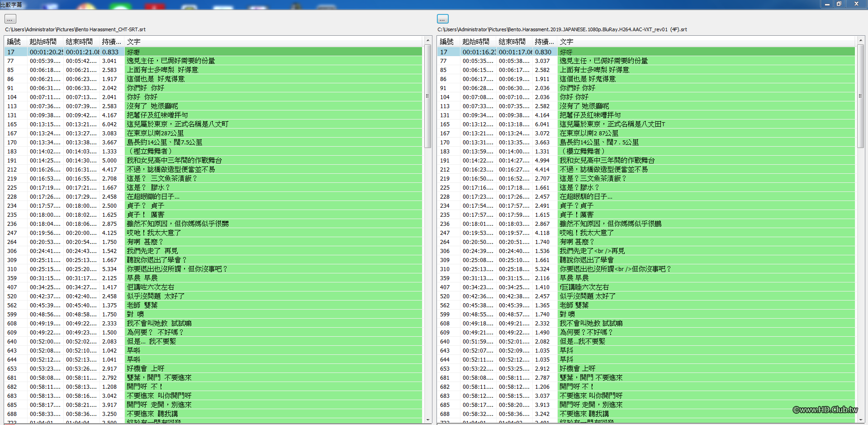
Task: Select right row 685 '開門呀 走開，別進來'
Action: pos(646,405)
